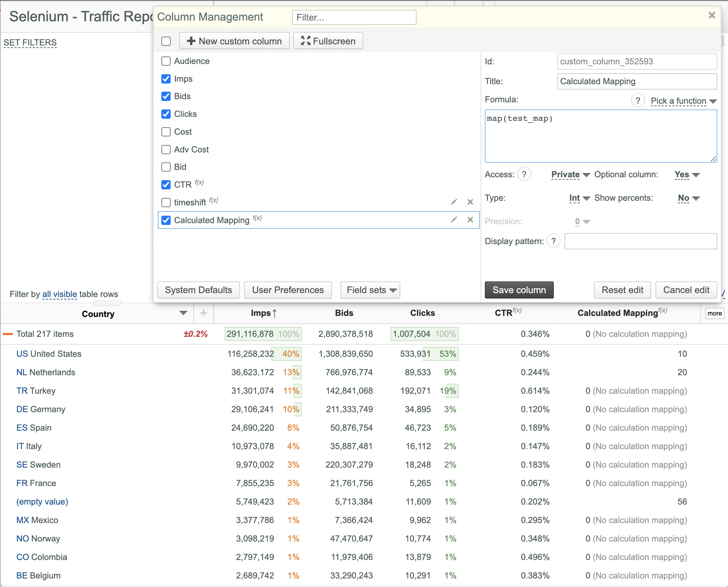Click the pencil edit icon for timeshift
The height and width of the screenshot is (587, 728).
click(454, 202)
